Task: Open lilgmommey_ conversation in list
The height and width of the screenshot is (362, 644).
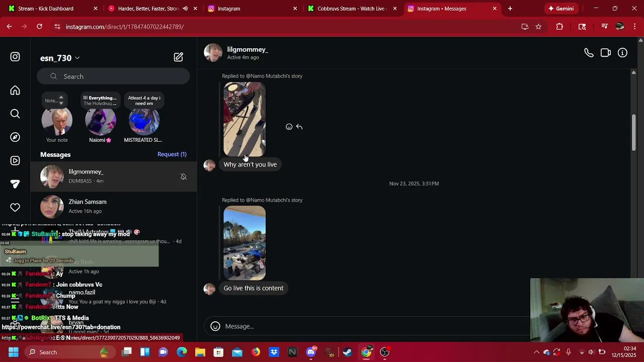Action: (x=113, y=176)
